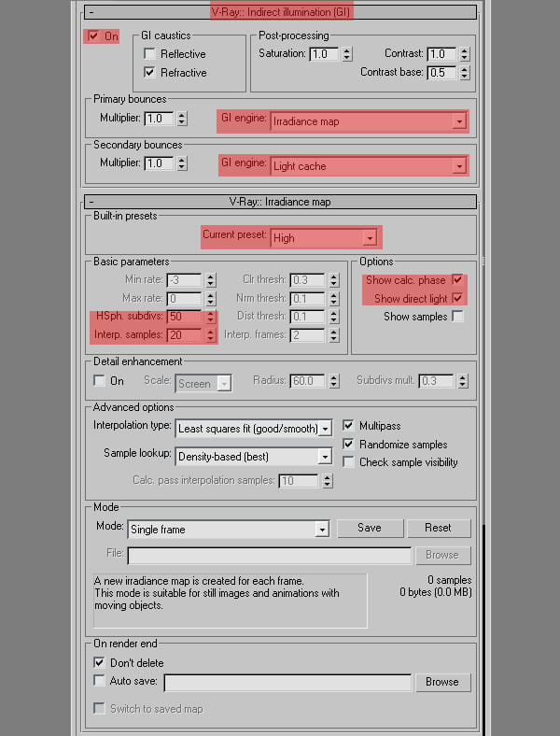560x736 pixels.
Task: Adjust the Interp. samples spinner
Action: 211,335
